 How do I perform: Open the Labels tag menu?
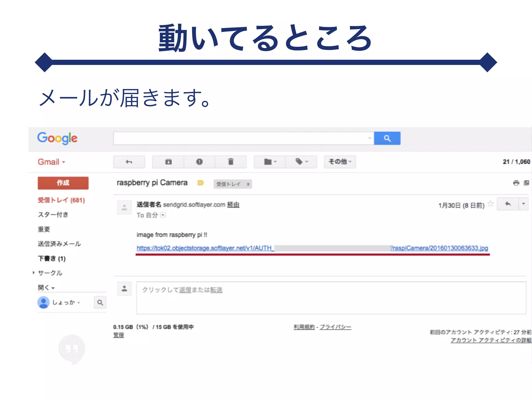[301, 162]
